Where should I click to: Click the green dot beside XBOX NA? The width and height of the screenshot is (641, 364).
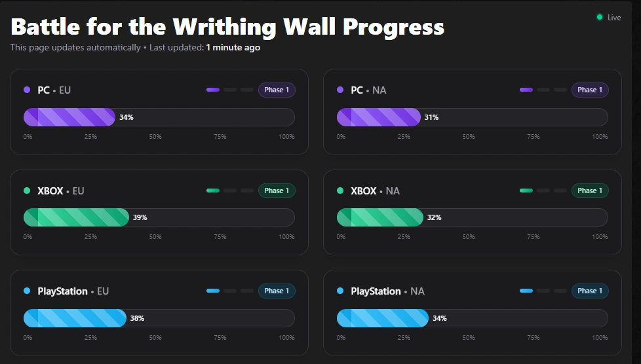tap(340, 191)
